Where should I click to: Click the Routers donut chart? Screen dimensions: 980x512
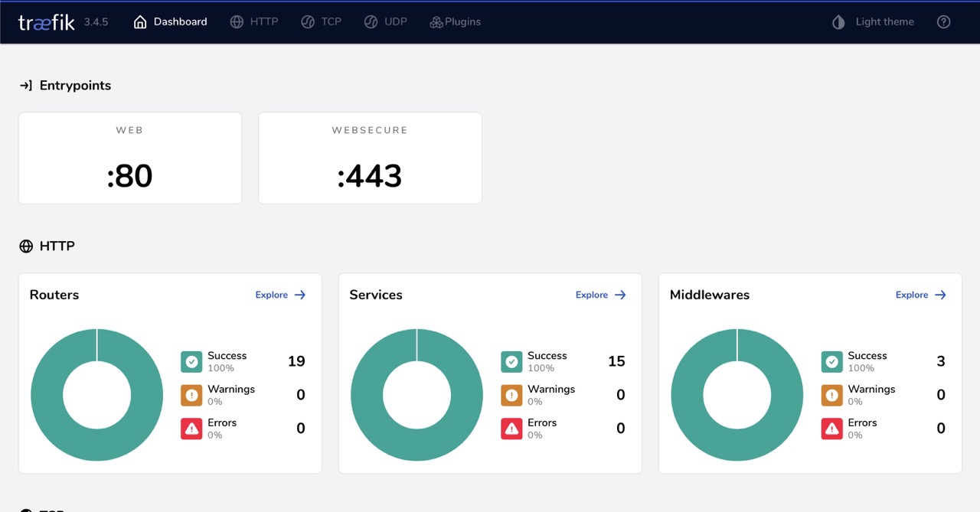[x=96, y=395]
